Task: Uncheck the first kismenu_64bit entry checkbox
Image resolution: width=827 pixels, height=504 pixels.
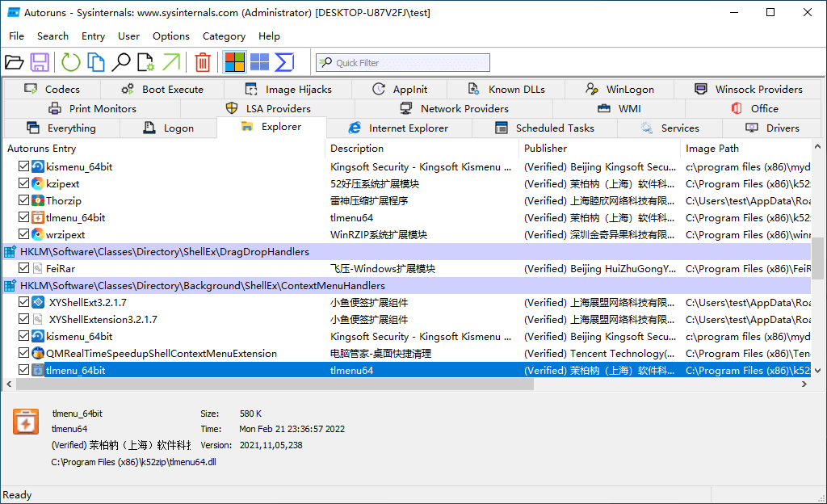Action: click(x=23, y=166)
